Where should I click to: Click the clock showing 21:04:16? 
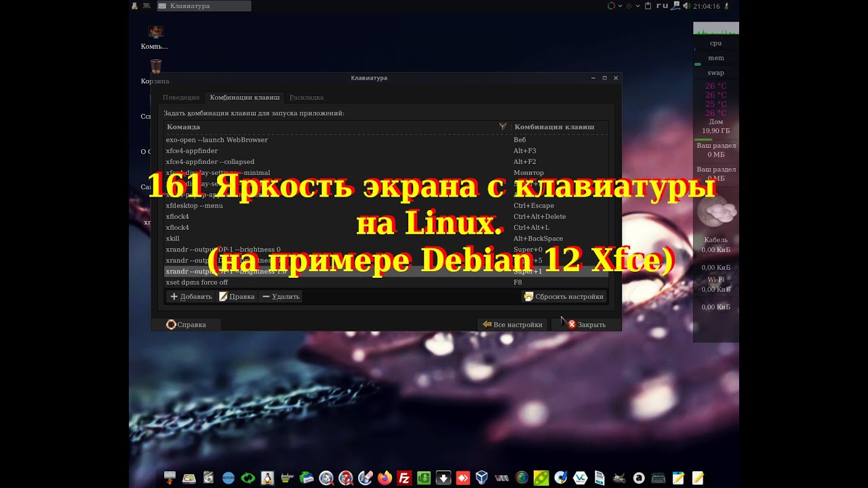(707, 6)
